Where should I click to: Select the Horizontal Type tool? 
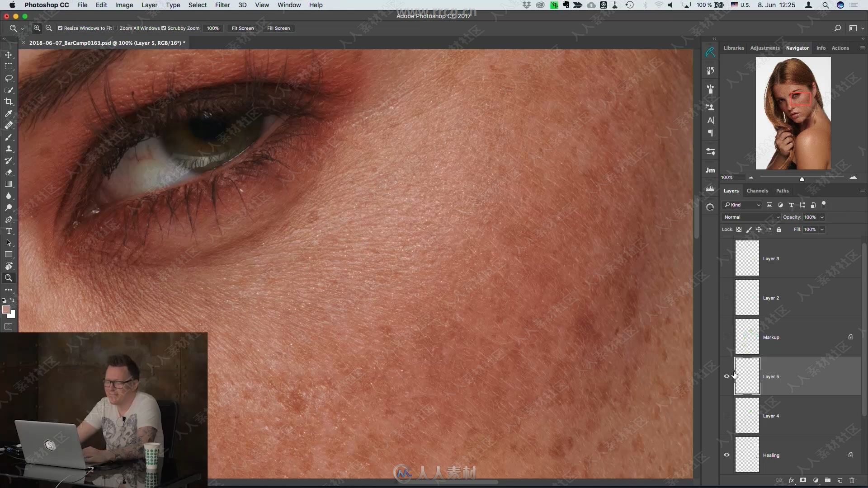pyautogui.click(x=9, y=231)
